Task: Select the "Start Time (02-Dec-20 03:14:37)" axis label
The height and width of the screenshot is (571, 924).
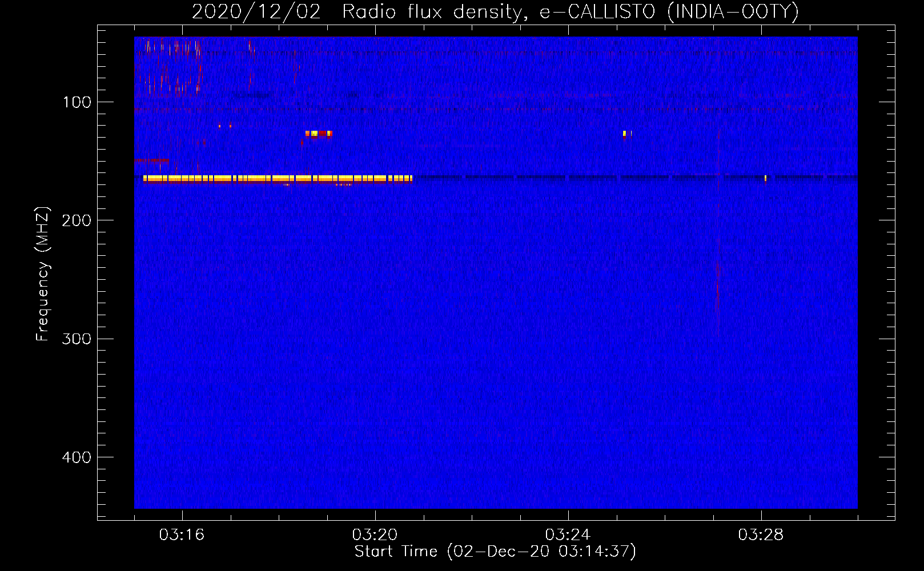Action: pyautogui.click(x=495, y=552)
